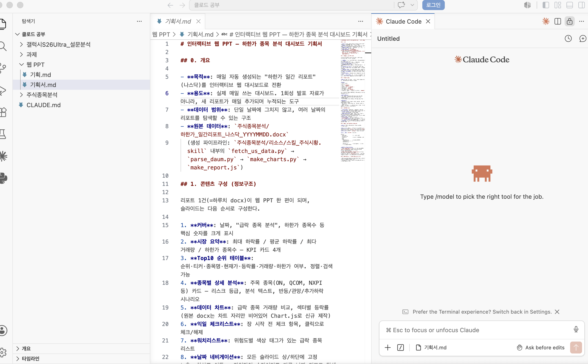The height and width of the screenshot is (364, 588).
Task: Click 웹 PPT breadcrumb item
Action: pos(161,34)
